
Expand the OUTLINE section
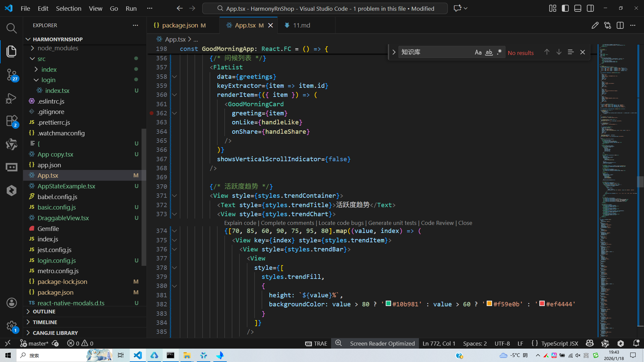pyautogui.click(x=44, y=311)
